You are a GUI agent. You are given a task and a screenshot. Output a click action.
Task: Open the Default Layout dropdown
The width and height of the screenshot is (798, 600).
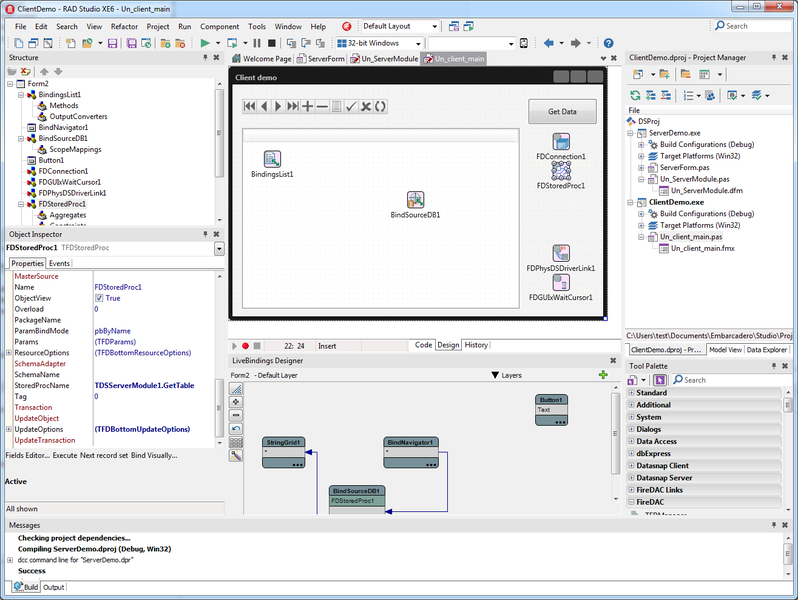(434, 26)
